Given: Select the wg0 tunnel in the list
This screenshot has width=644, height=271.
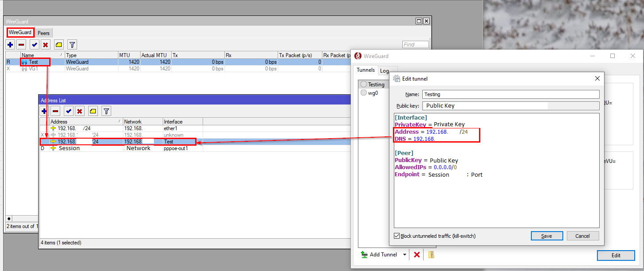Looking at the screenshot, I should click(x=373, y=93).
